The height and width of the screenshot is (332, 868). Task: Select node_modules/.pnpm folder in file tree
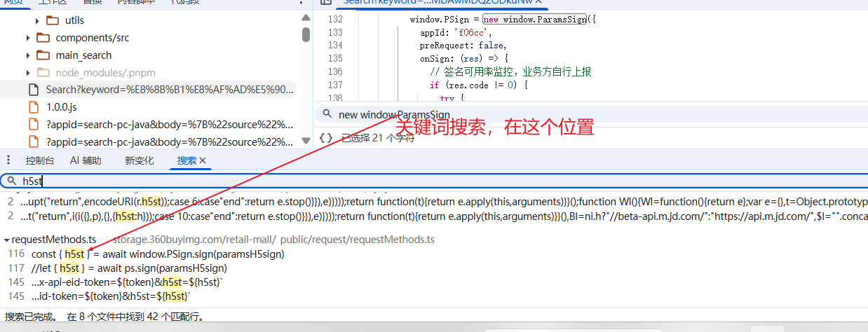(106, 73)
